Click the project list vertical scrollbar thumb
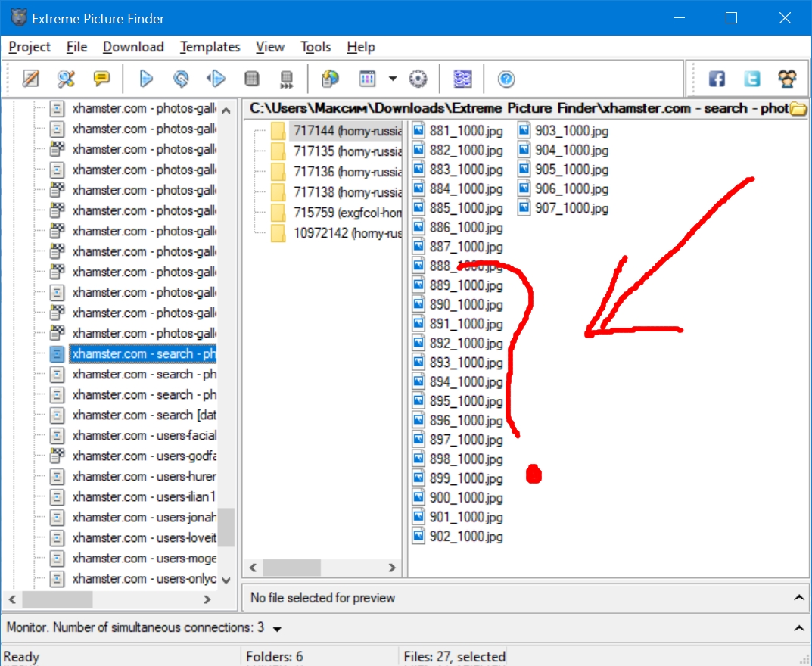 pos(226,528)
